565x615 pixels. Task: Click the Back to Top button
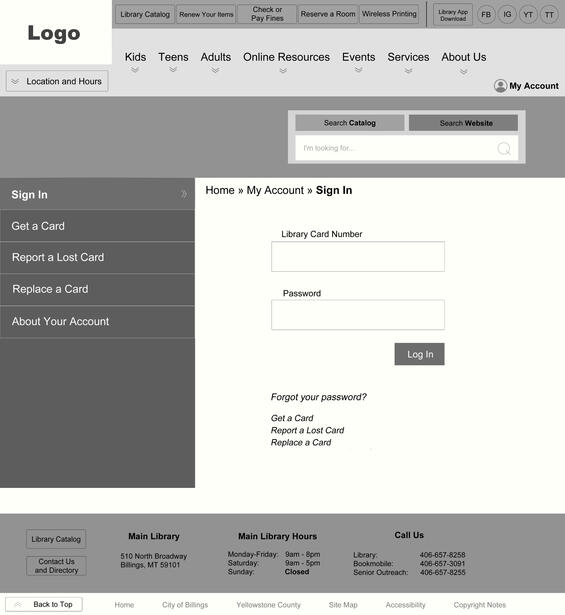(44, 604)
